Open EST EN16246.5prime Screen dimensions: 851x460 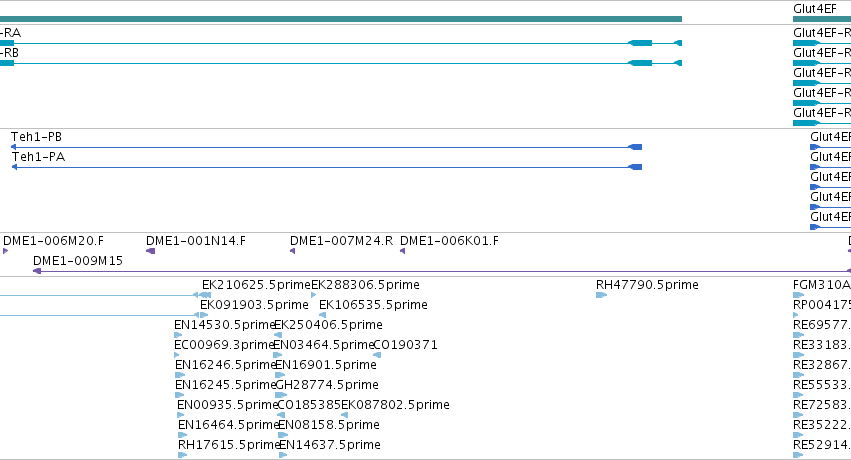226,365
